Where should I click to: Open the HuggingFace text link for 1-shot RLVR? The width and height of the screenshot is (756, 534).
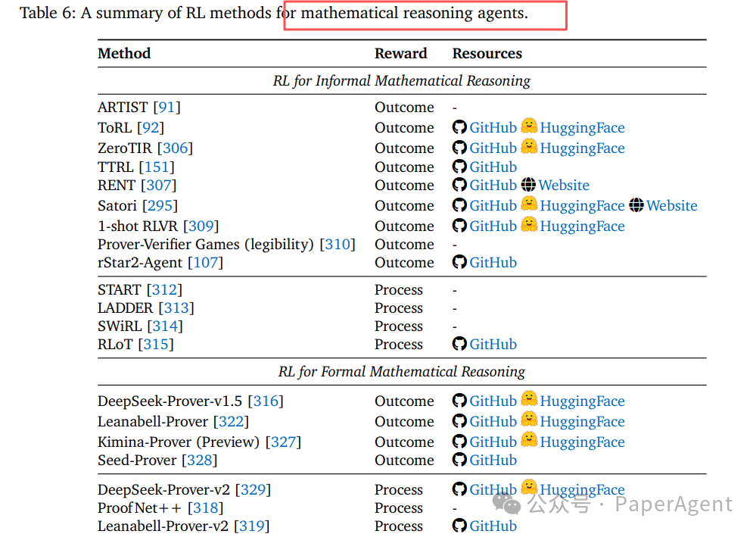click(582, 226)
